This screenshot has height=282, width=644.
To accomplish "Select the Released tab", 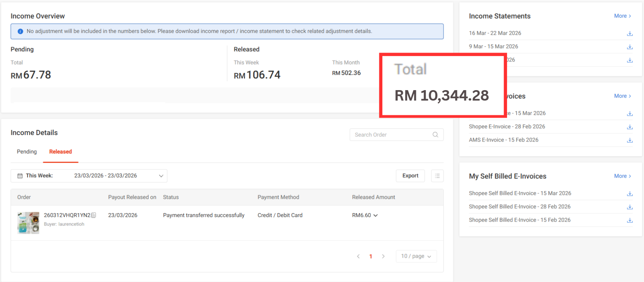I will tap(60, 152).
